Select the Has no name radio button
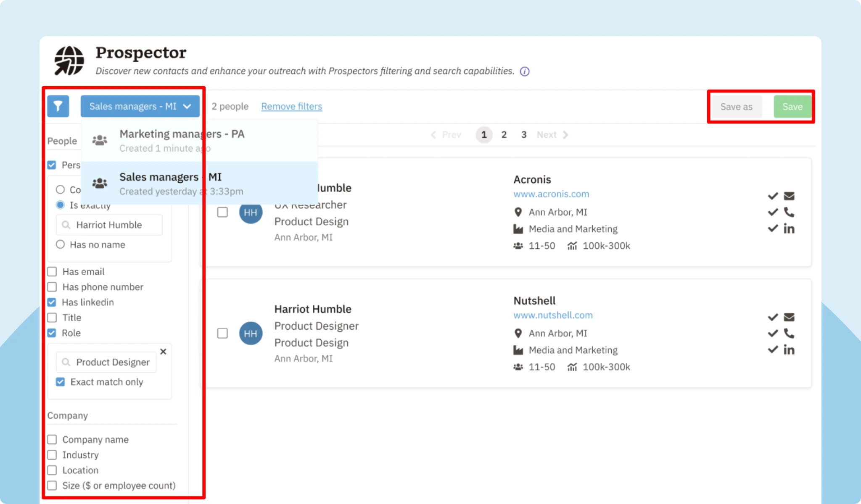Image resolution: width=861 pixels, height=504 pixels. pos(60,244)
